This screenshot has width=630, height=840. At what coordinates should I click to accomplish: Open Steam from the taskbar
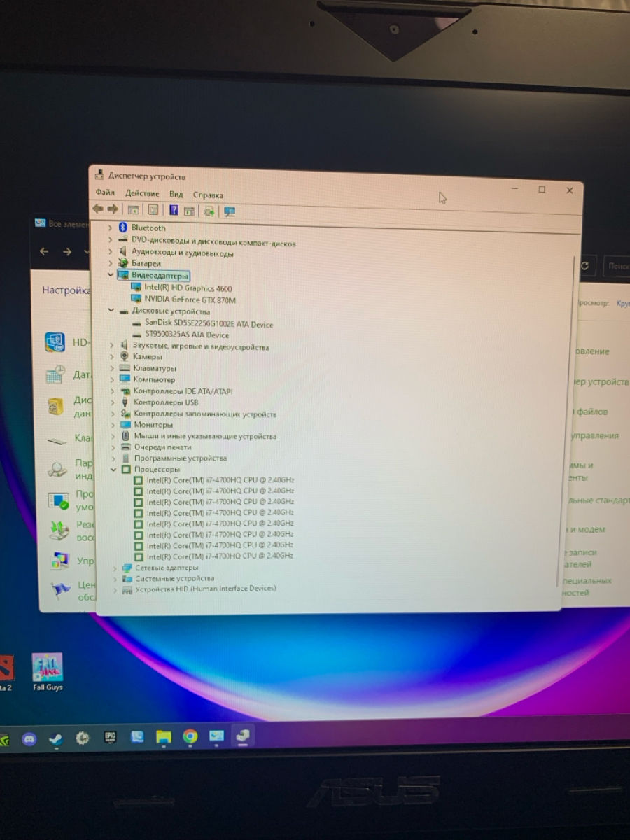(55, 738)
